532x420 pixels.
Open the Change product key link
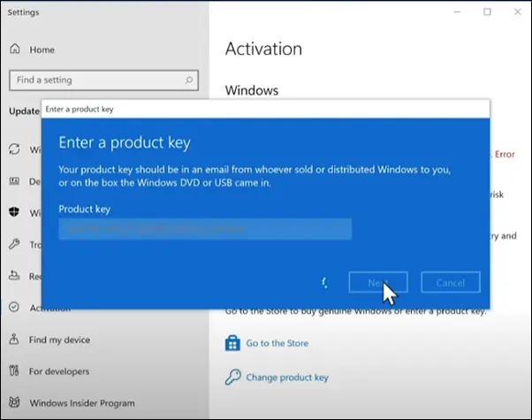[287, 378]
